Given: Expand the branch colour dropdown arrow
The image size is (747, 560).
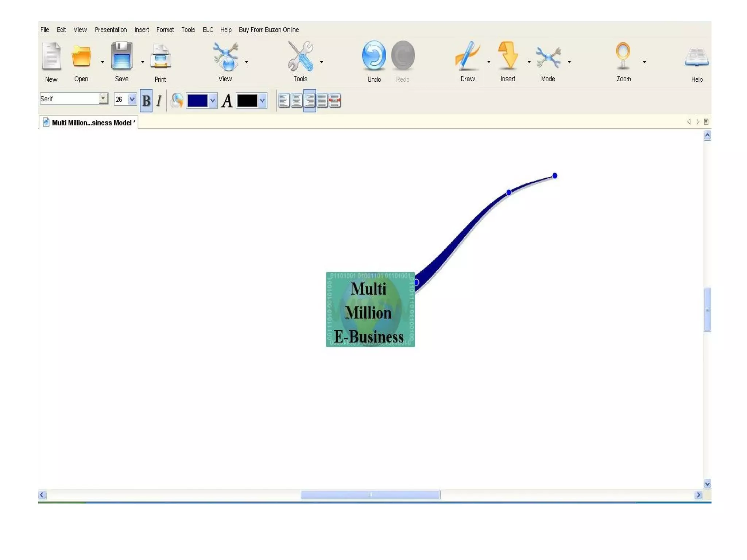Looking at the screenshot, I should 212,101.
